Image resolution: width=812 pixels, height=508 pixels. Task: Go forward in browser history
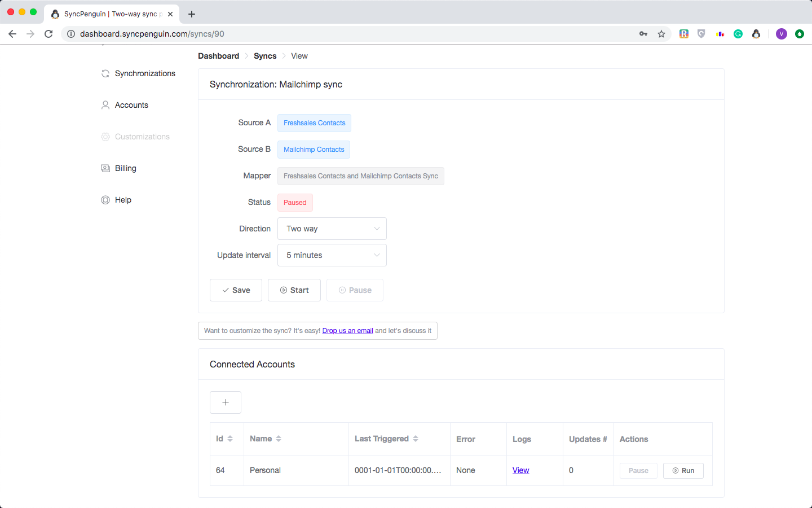coord(30,34)
